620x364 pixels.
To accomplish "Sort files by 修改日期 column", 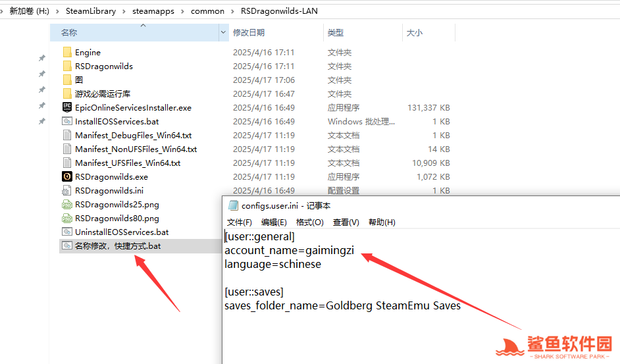I will 249,32.
